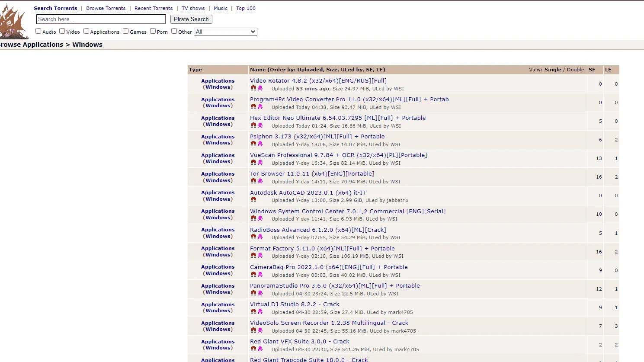Sort the list by the LE column
Screen dimensions: 644x362
(x=608, y=70)
